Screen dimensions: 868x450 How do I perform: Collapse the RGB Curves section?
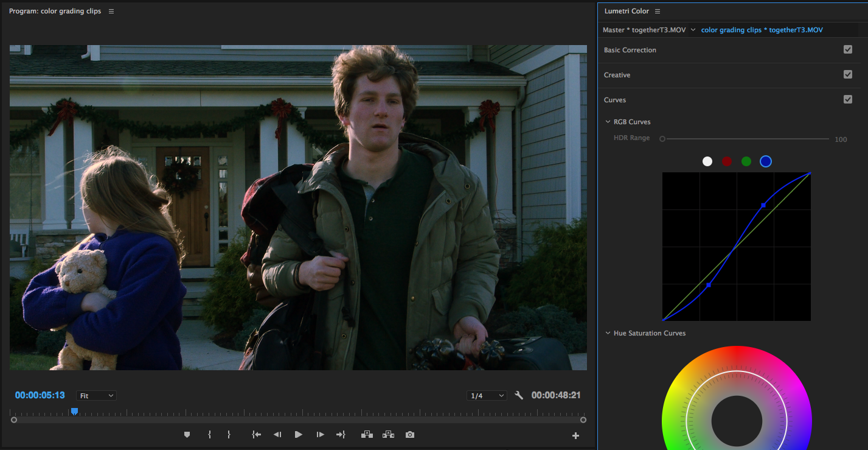[x=607, y=121]
